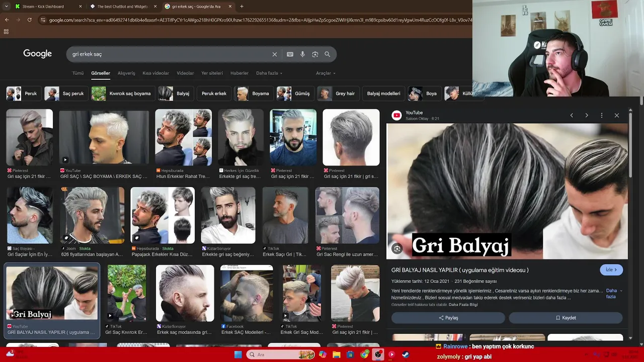Open the Videolar tab
This screenshot has height=362, width=644.
[185, 73]
